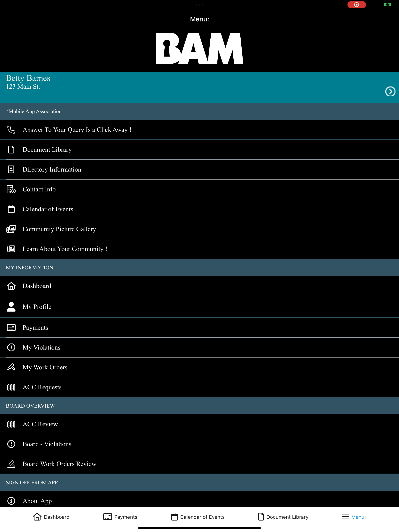Open Payments under My Information
The image size is (399, 532).
point(199,328)
